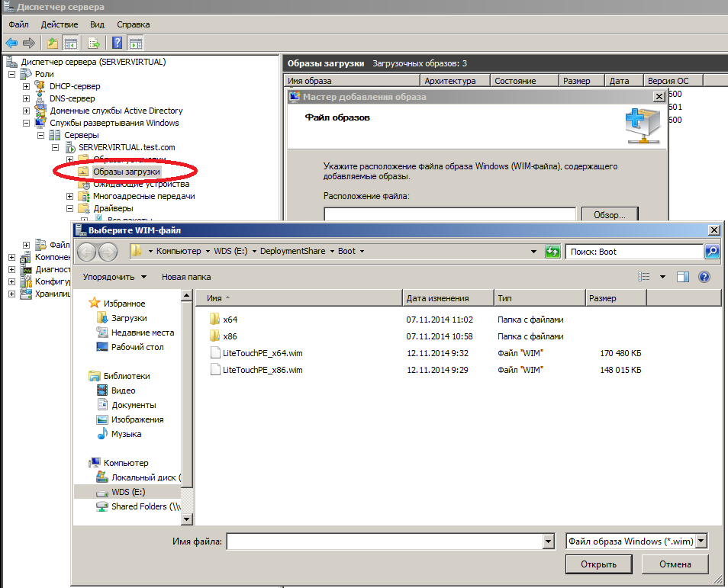Select the x86 folder icon
The image size is (728, 588).
click(214, 336)
